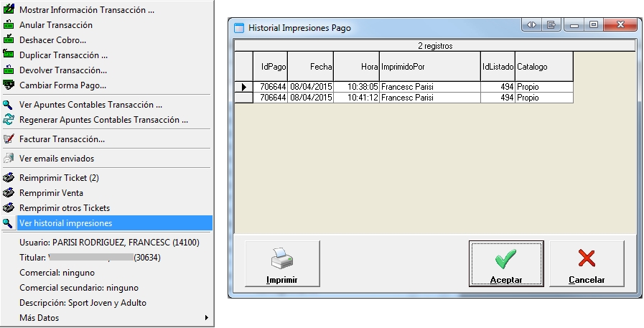Open Mostrar Información Transacción menu entry
644x328 pixels.
[x=87, y=10]
